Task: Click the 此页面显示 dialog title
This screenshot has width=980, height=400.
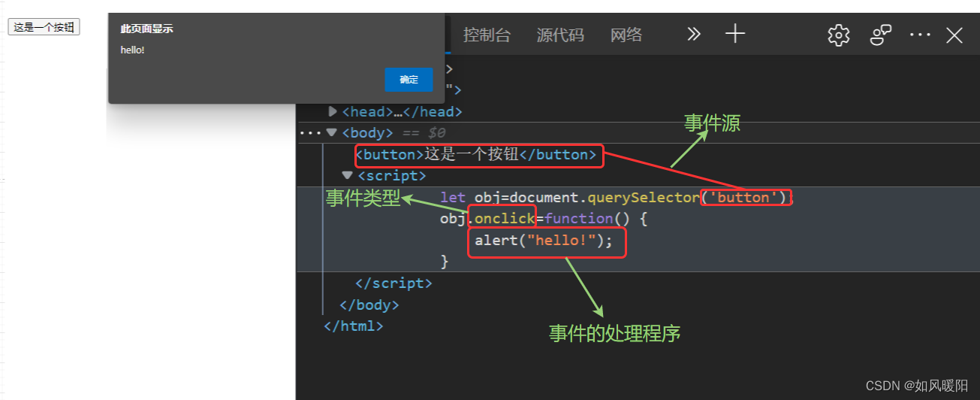Action: pos(147,29)
